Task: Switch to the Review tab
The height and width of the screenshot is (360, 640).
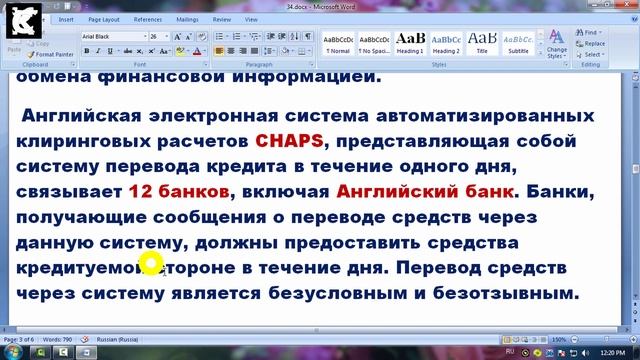Action: point(222,20)
